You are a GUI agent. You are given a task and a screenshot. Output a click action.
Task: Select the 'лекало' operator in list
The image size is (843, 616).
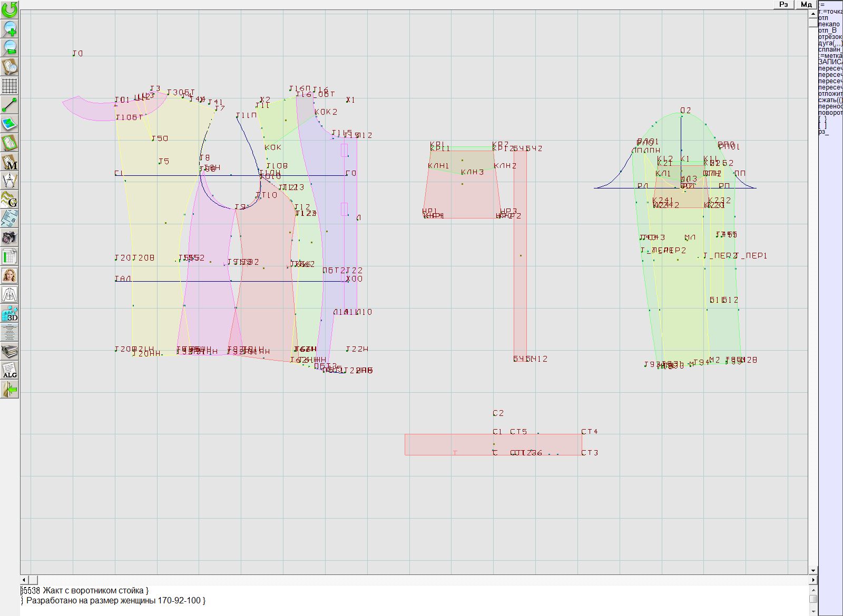point(829,24)
